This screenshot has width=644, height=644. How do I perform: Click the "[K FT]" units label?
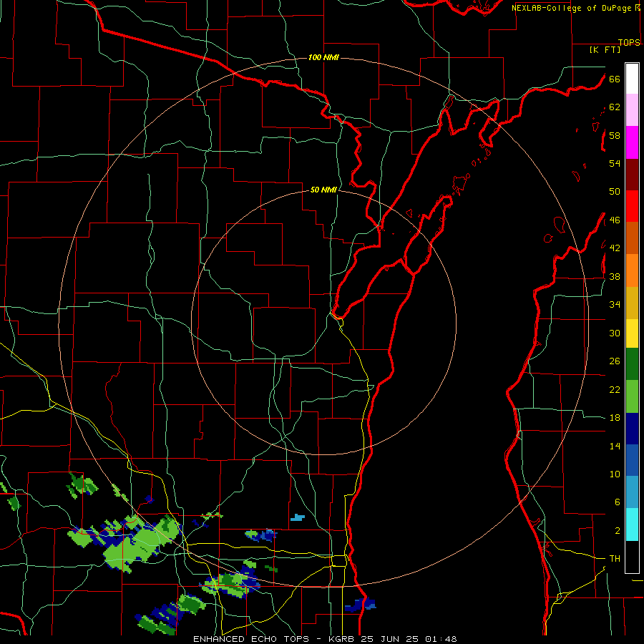[x=605, y=49]
